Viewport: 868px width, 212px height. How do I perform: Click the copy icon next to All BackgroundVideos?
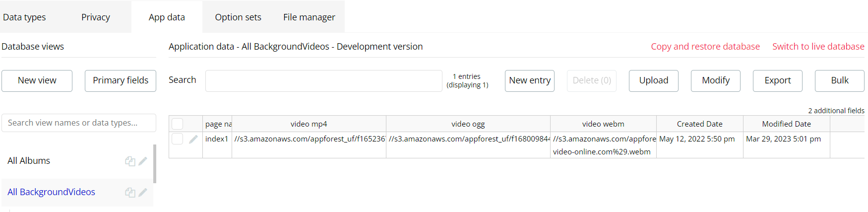tap(130, 192)
